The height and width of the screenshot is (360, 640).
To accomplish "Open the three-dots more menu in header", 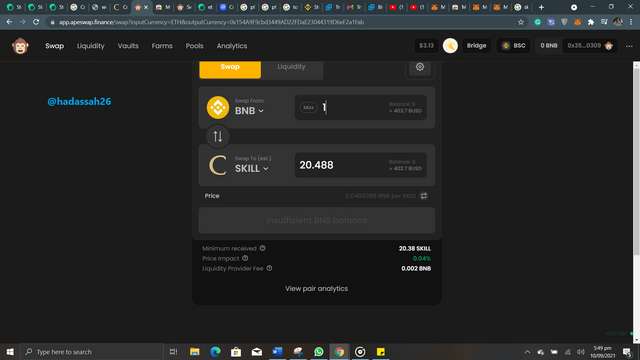I will pos(629,46).
